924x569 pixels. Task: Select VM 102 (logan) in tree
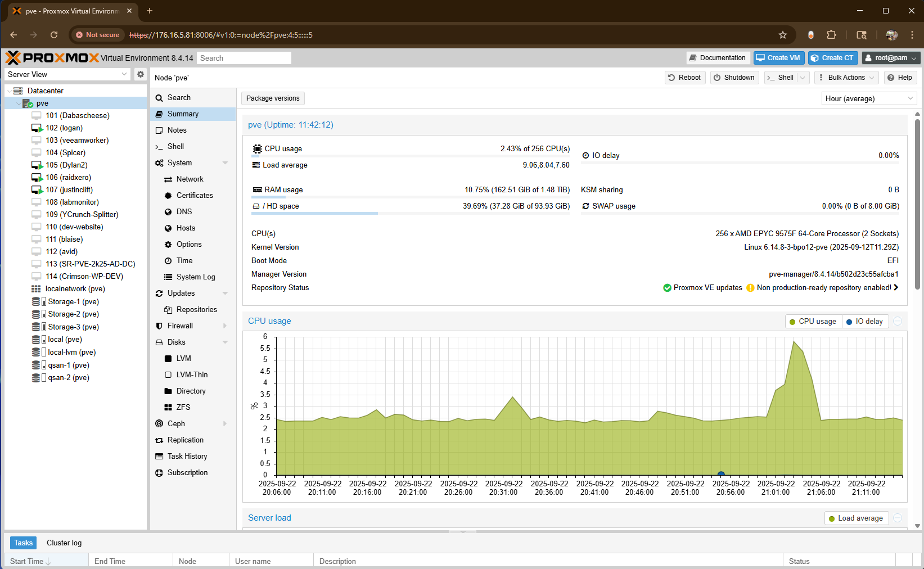64,128
